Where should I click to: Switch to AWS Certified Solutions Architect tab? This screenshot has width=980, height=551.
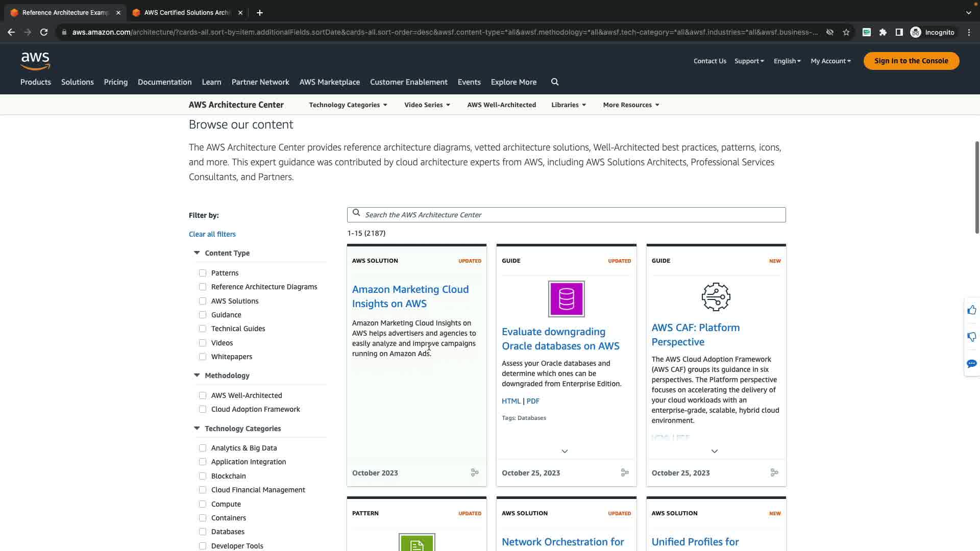click(187, 13)
